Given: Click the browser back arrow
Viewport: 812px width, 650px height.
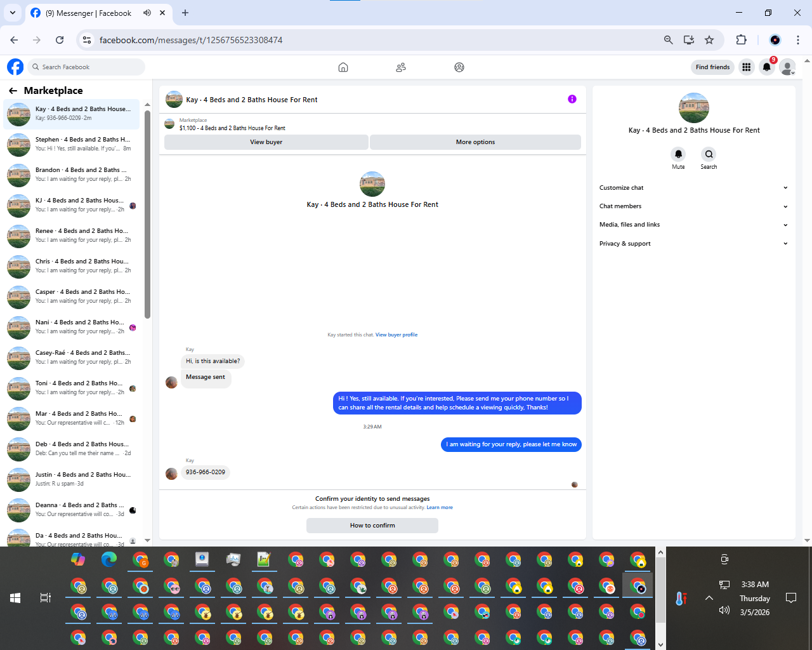Looking at the screenshot, I should coord(14,40).
